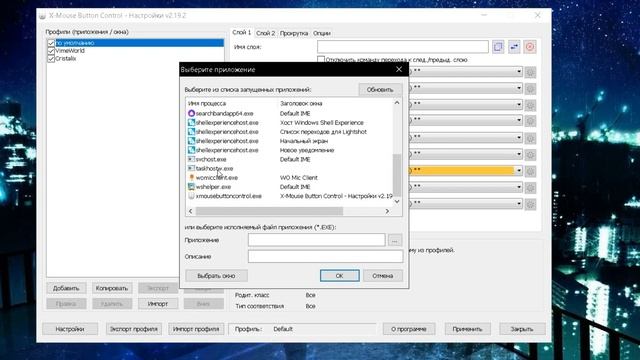This screenshot has width=640, height=360.
Task: Click the swap layers icon with two arrows
Action: [x=514, y=47]
